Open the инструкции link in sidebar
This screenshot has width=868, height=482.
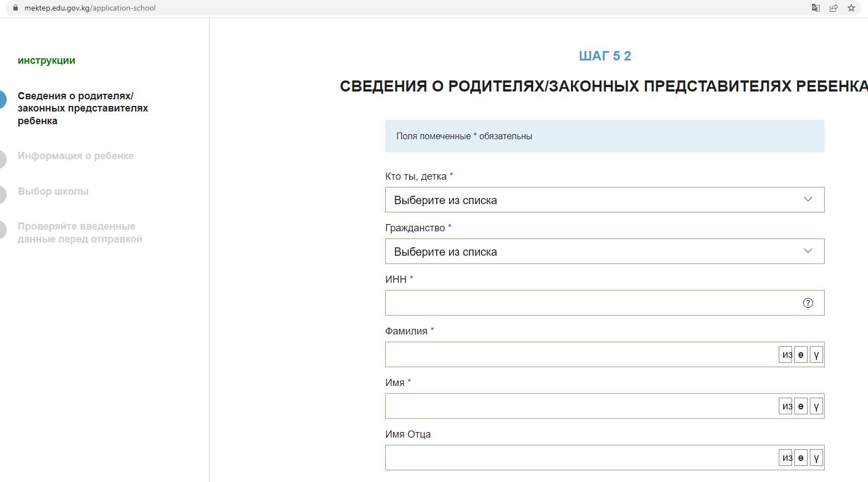[x=47, y=60]
